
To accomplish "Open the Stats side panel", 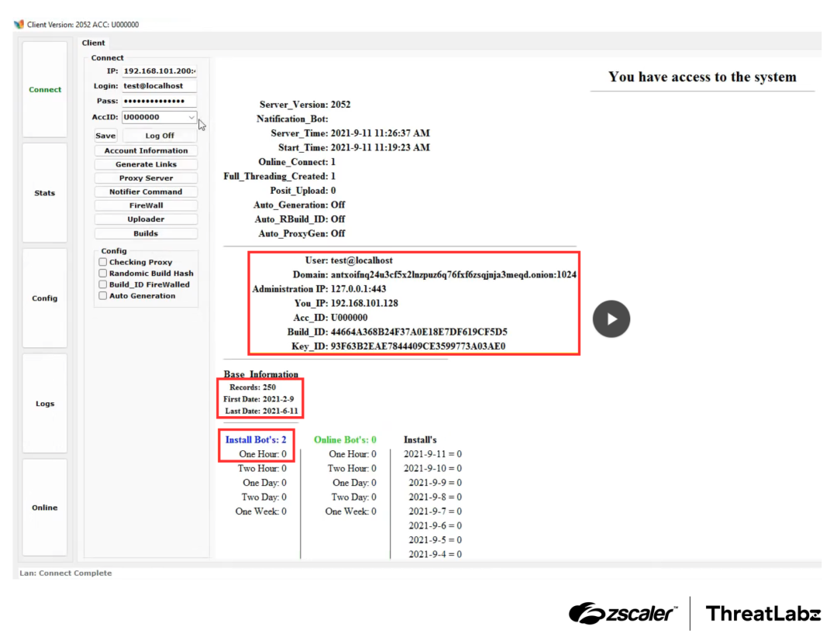I will pyautogui.click(x=45, y=193).
